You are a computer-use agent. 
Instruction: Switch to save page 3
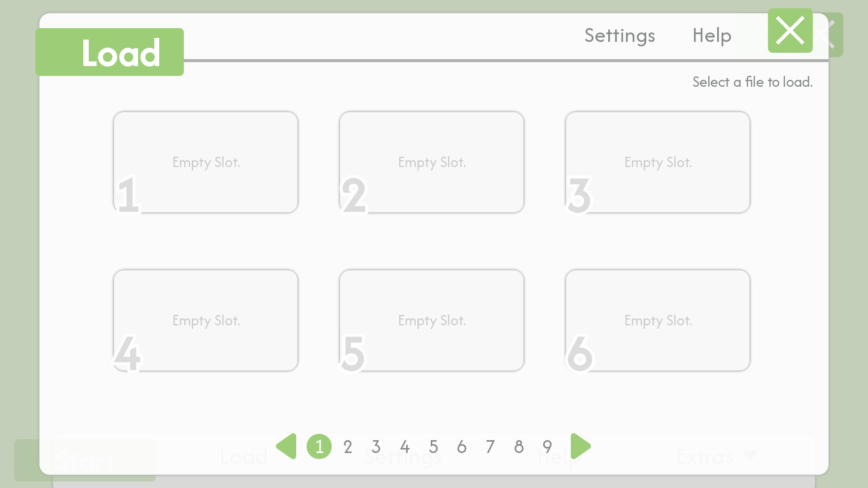tap(376, 447)
